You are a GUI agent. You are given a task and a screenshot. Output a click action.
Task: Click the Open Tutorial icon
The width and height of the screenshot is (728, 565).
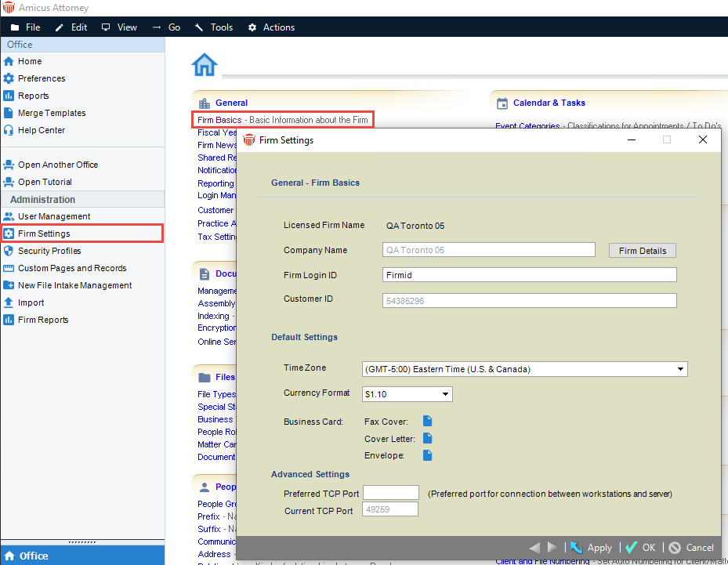tap(9, 182)
